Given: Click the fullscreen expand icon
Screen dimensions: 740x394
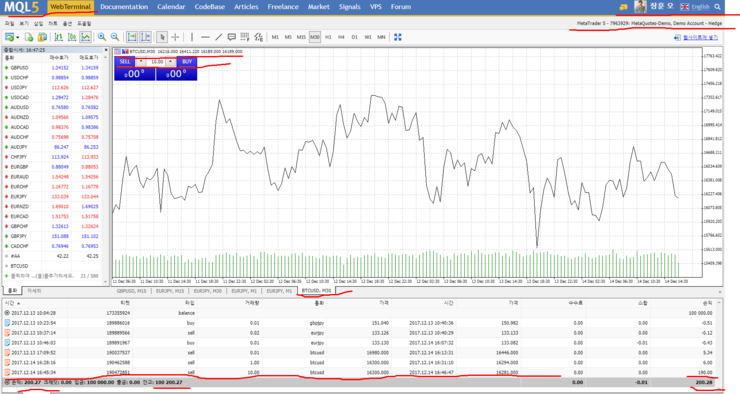Looking at the screenshot, I should [398, 37].
